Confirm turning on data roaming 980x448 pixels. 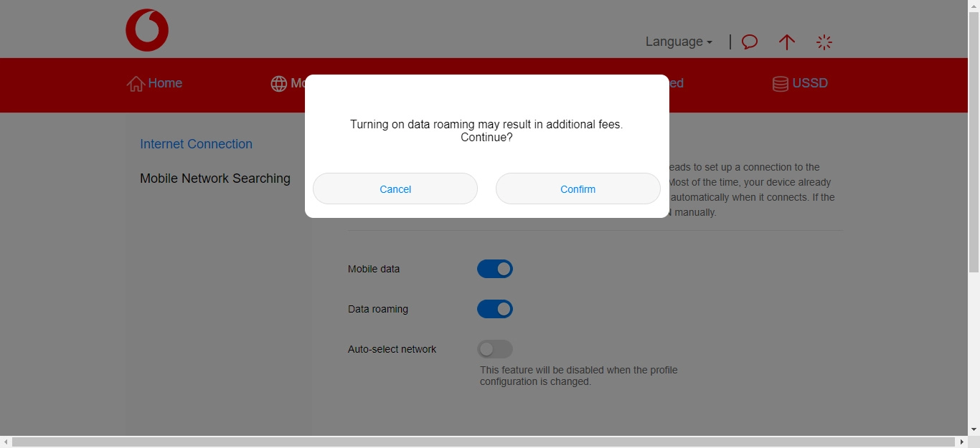point(578,189)
